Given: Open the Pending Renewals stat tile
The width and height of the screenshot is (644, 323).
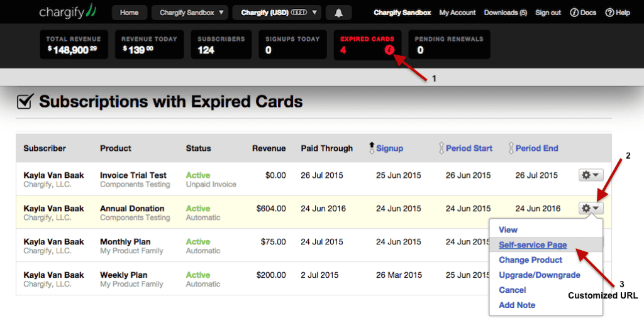Looking at the screenshot, I should 449,45.
